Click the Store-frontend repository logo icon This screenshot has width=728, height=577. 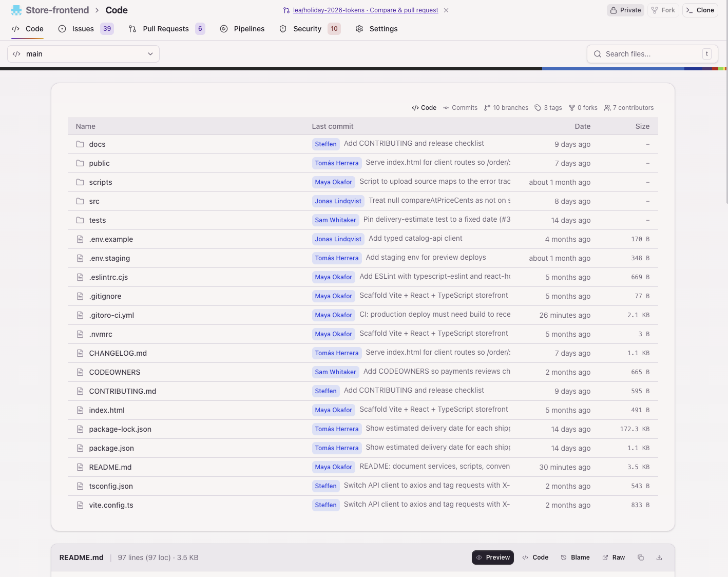point(16,10)
